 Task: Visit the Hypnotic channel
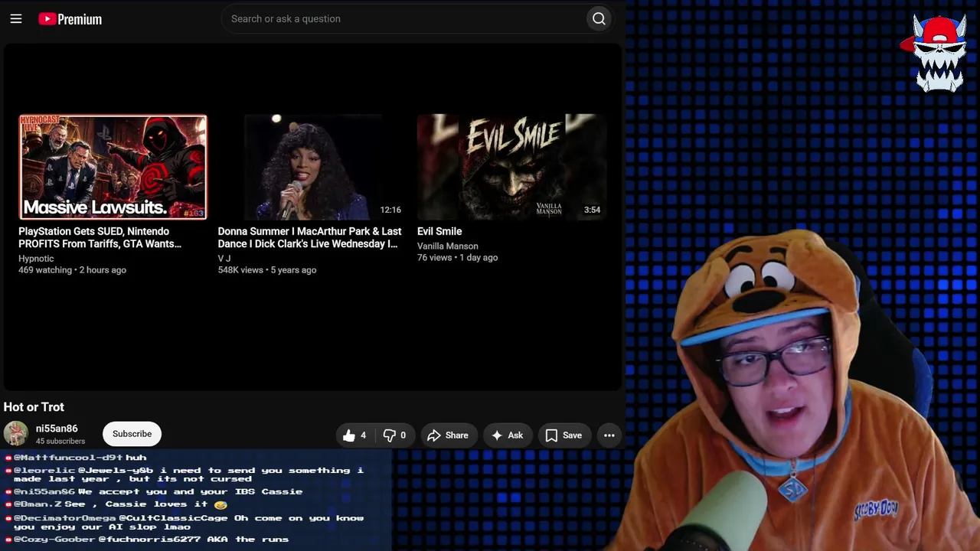36,259
